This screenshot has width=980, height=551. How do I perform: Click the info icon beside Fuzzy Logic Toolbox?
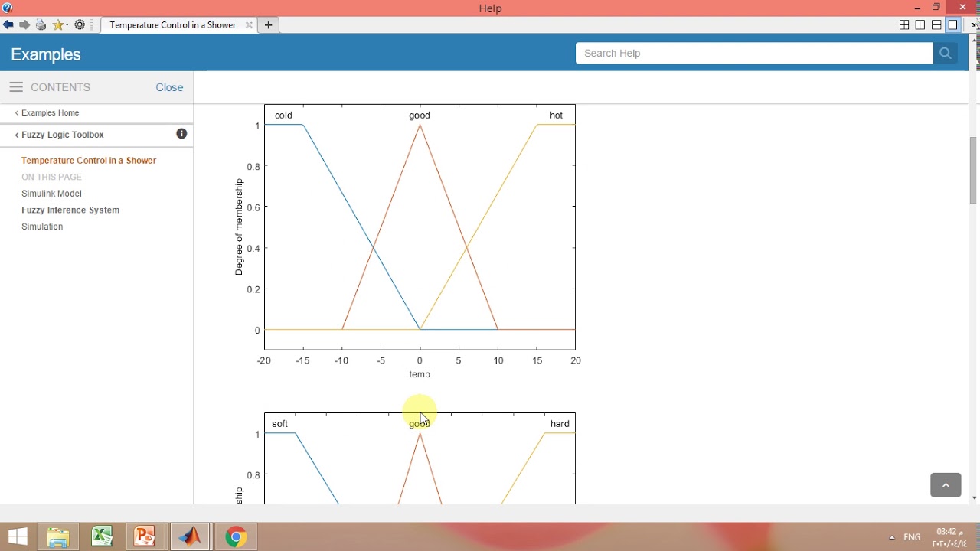tap(181, 134)
